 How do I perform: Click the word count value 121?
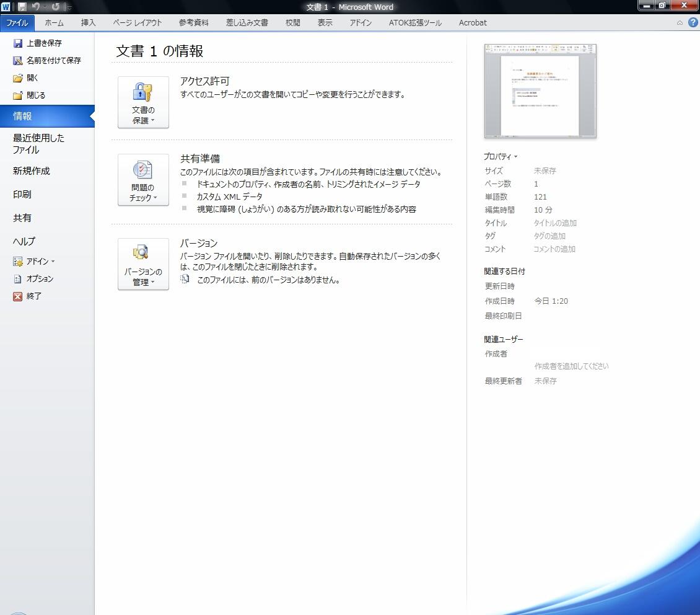[x=540, y=197]
